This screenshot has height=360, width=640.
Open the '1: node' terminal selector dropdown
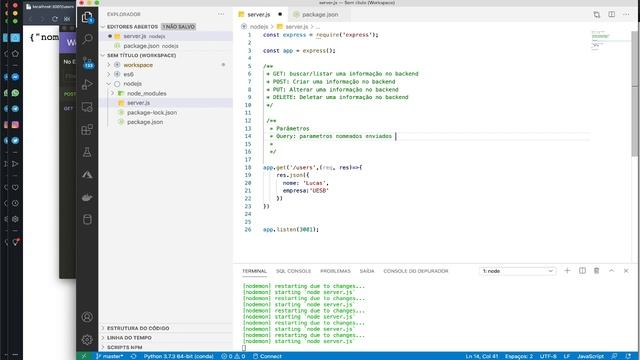coord(518,271)
